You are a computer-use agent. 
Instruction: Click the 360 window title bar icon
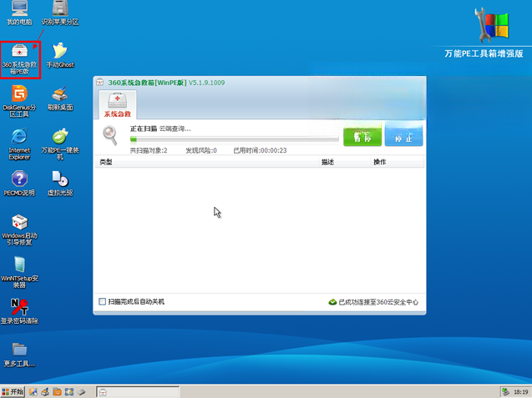click(99, 82)
